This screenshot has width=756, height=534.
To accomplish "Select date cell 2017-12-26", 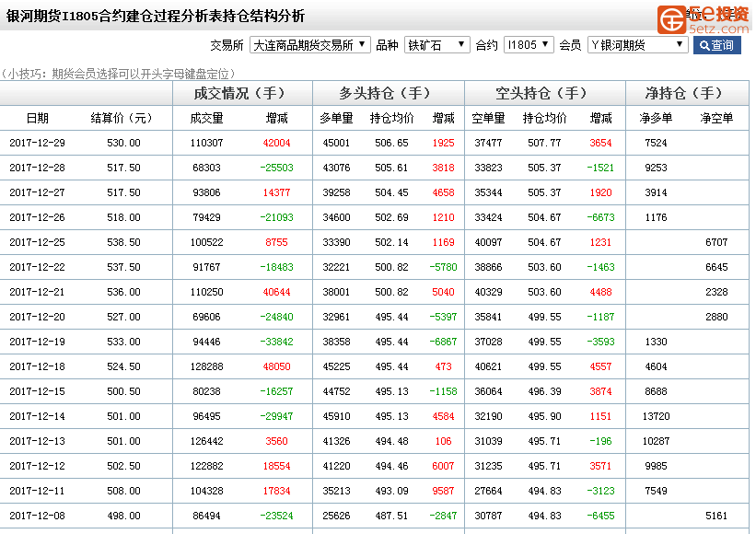I will pos(37,217).
